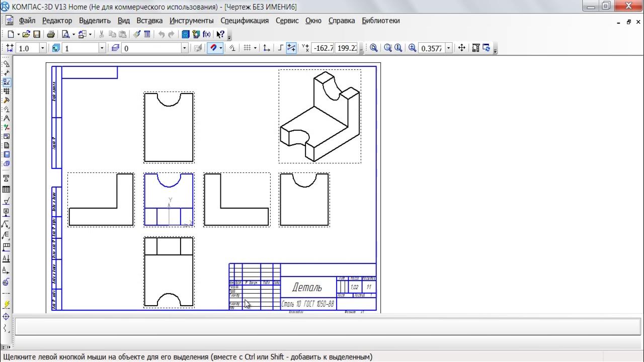644x362 pixels.
Task: Select the pan view cross-arrows icon
Action: [x=461, y=48]
